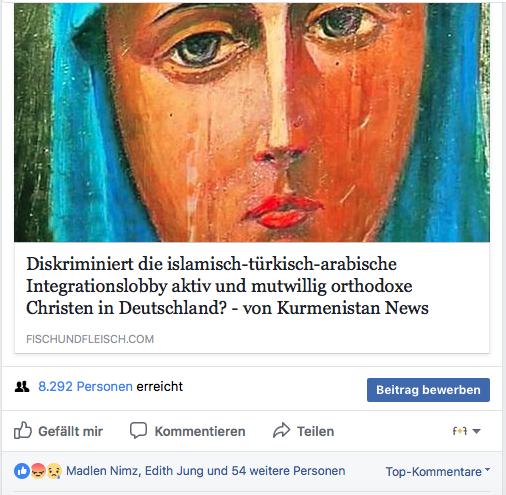Click the FISCHUNDFLEISCH.COM source link
The height and width of the screenshot is (495, 506).
(x=90, y=339)
